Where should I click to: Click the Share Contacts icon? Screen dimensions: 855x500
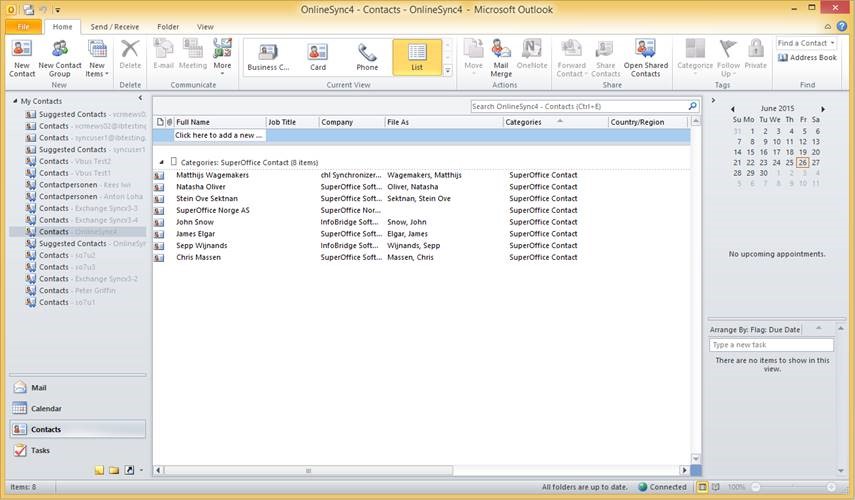605,58
